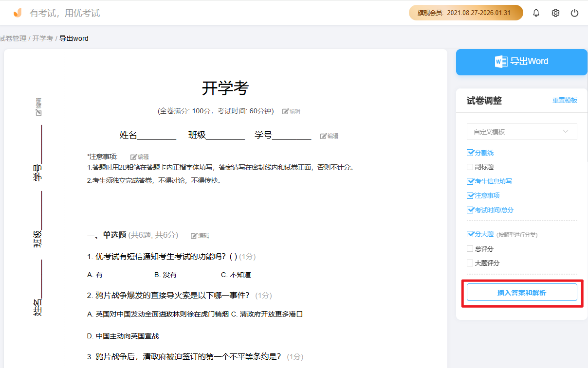Image resolution: width=588 pixels, height=368 pixels.
Task: Click edit icon next to 注意事项
Action: tap(139, 157)
